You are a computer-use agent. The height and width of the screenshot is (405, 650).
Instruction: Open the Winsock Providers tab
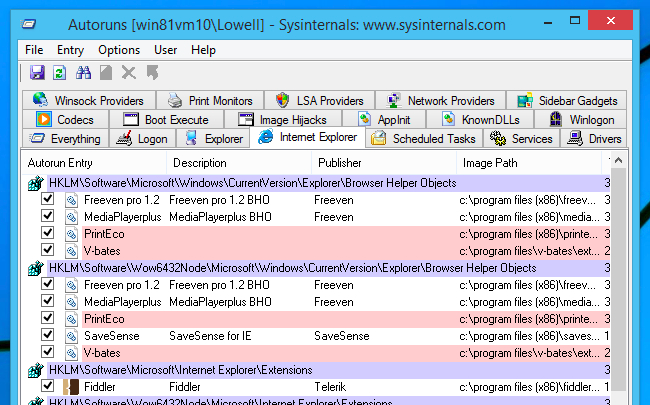89,100
